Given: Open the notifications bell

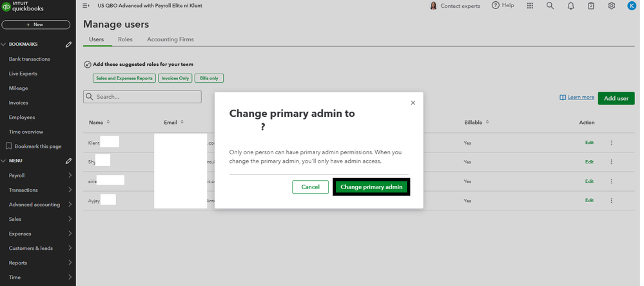Looking at the screenshot, I should [571, 6].
